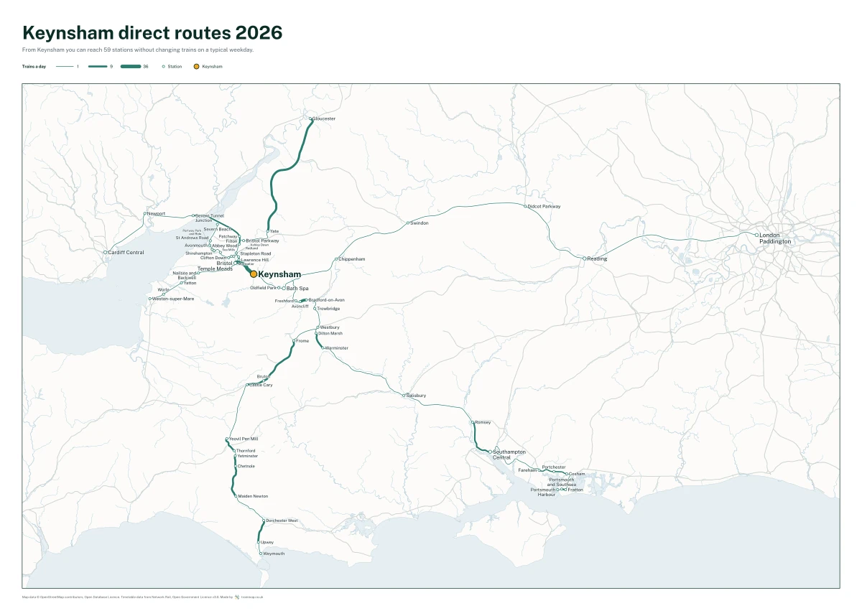Select the Swindon station marker
862x616 pixels.
408,223
